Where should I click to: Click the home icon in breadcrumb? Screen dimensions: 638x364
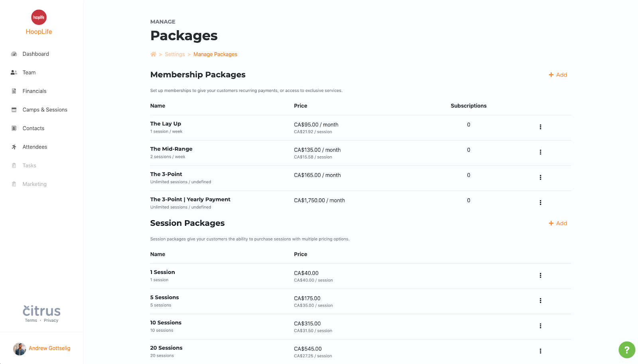[x=153, y=54]
